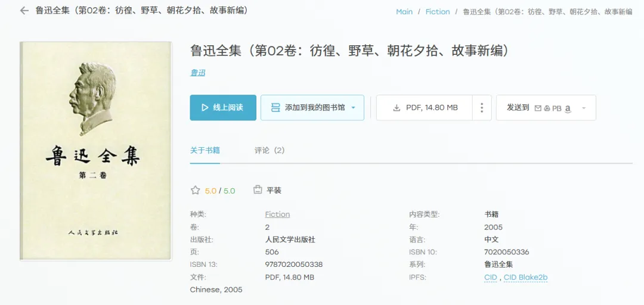The image size is (644, 305).
Task: Click the play icon in 线上阅读 button
Action: [x=205, y=108]
